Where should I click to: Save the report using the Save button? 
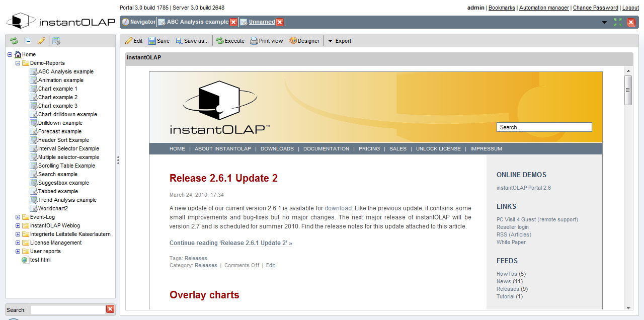[159, 41]
